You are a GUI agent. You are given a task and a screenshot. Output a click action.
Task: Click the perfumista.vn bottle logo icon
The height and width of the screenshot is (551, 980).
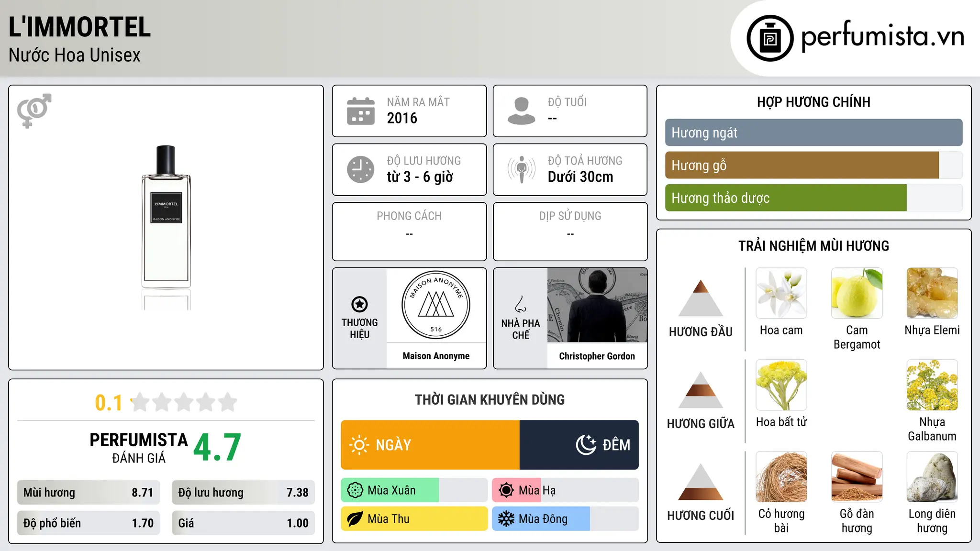point(770,38)
